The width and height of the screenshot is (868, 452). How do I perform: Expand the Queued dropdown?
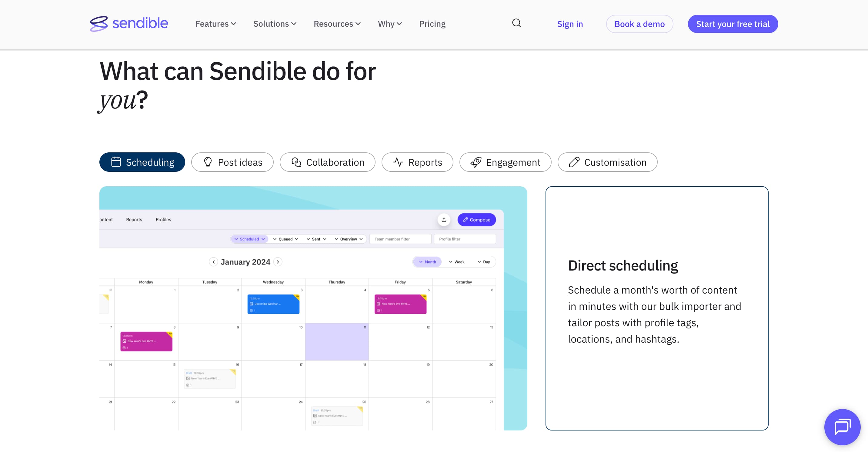(x=286, y=239)
